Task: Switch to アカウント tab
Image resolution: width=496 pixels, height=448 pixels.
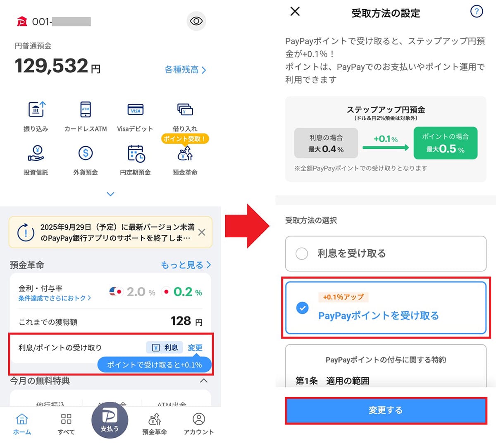Action: pyautogui.click(x=199, y=424)
